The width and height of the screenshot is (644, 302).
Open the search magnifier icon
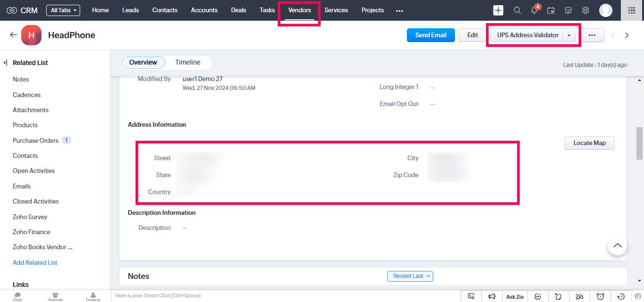517,10
